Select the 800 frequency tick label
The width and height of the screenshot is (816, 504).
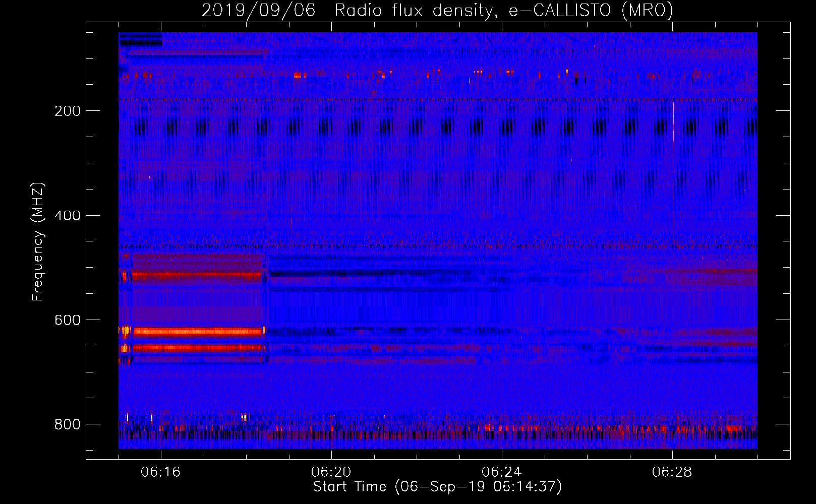coord(68,424)
